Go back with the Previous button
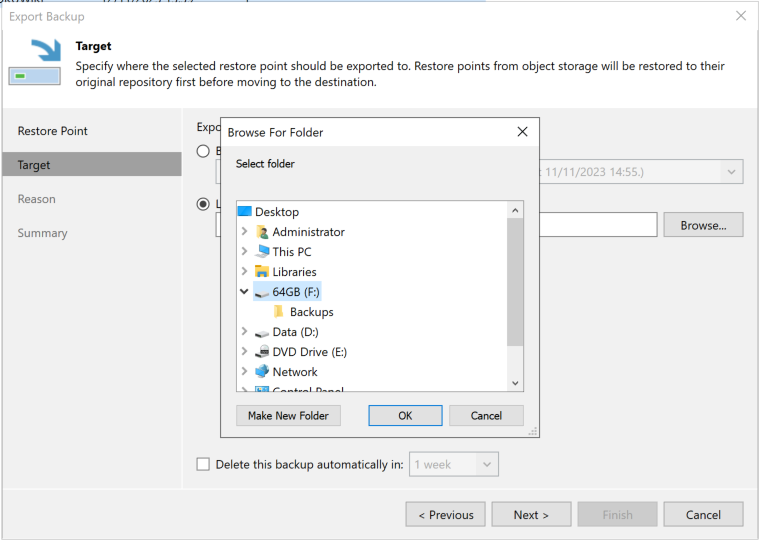 [x=445, y=514]
